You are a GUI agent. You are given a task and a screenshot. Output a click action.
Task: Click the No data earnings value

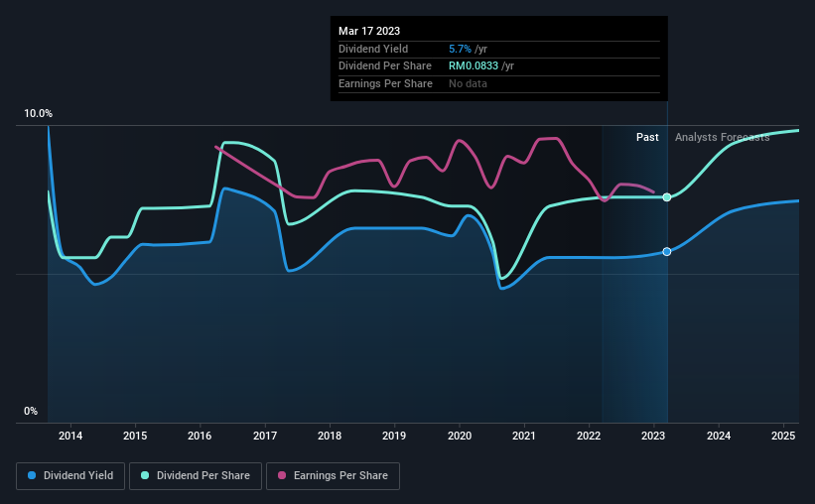[x=468, y=83]
